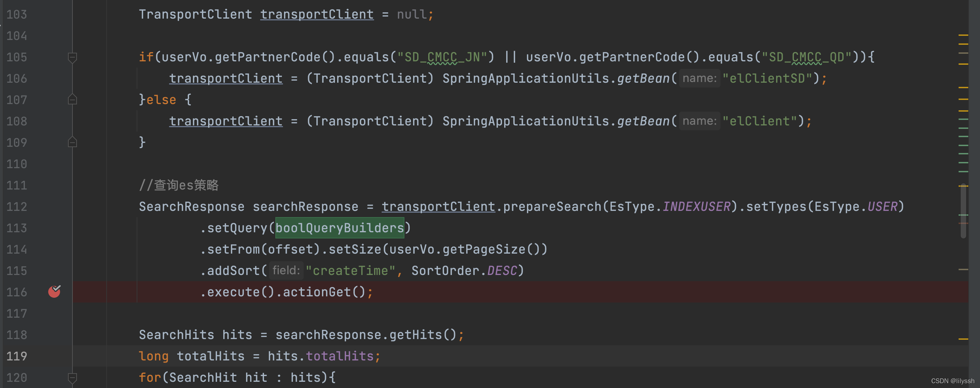
Task: Click the fold marker beside line 107
Action: (x=72, y=100)
